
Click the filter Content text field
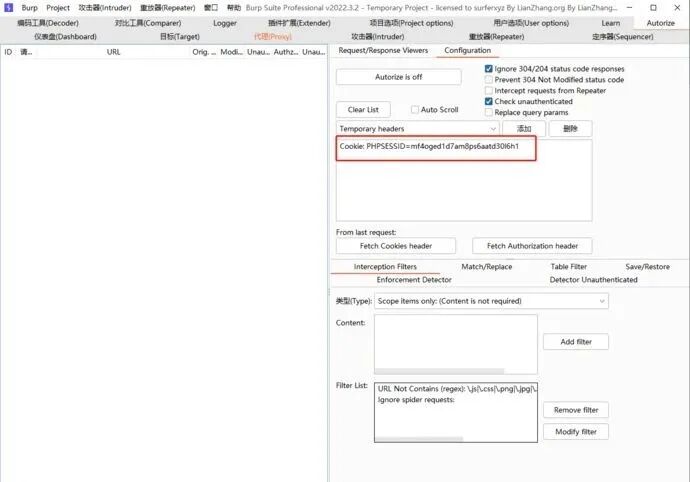[x=455, y=341]
